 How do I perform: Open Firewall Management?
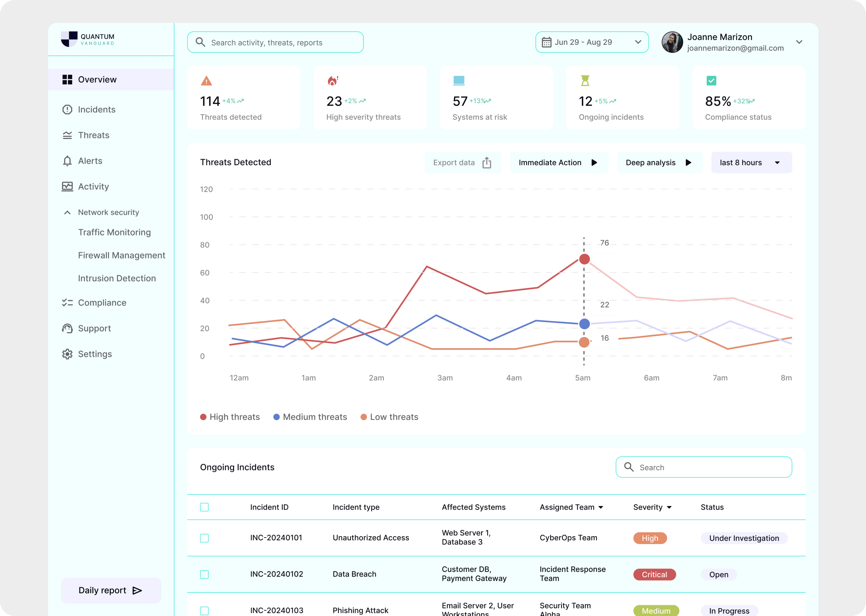coord(121,255)
